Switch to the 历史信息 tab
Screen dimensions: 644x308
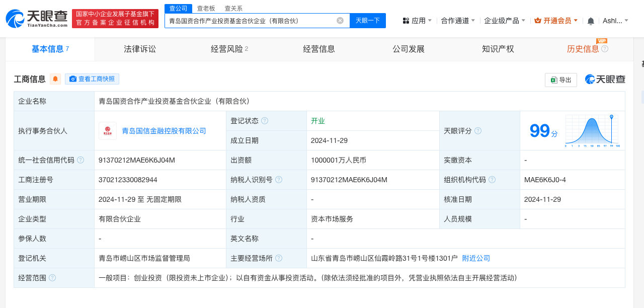583,49
